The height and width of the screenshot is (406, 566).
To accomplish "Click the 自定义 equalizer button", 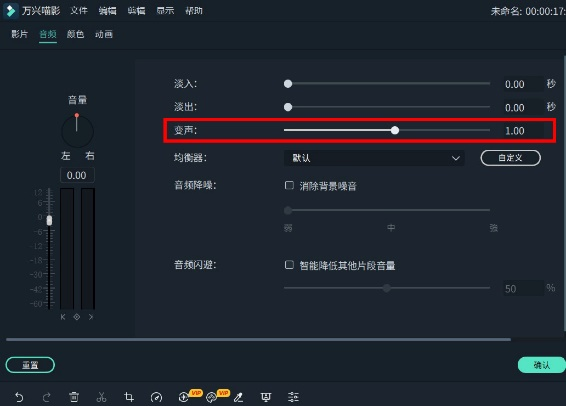I will 510,158.
